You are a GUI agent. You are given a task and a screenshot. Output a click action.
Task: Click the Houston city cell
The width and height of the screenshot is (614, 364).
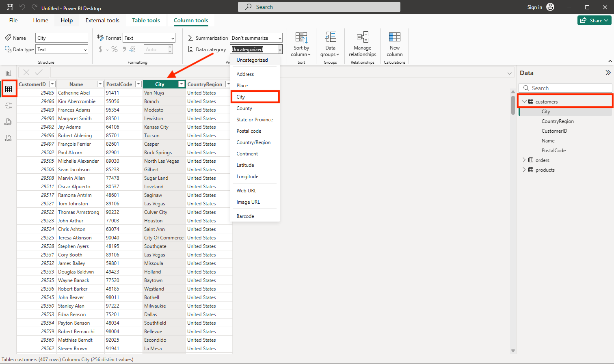click(x=164, y=221)
